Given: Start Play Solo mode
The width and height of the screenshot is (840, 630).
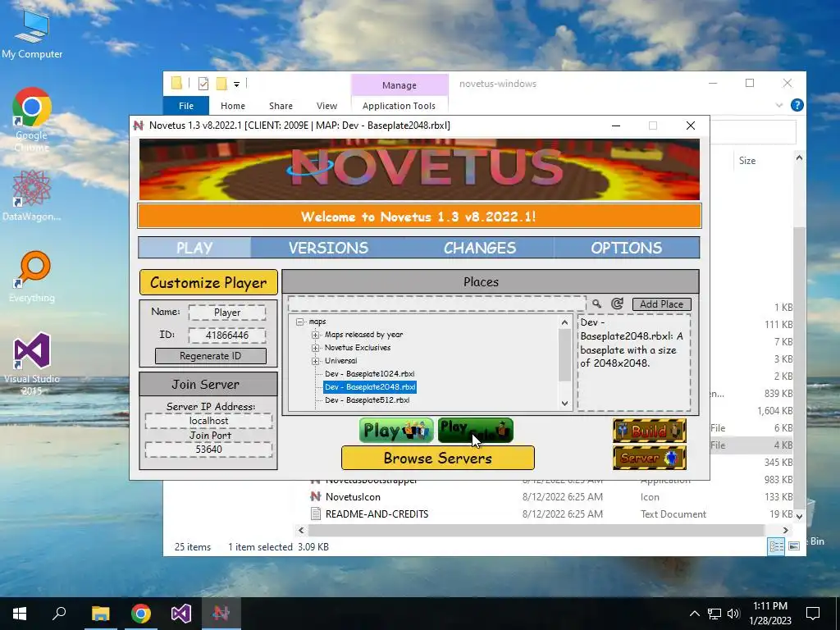Looking at the screenshot, I should click(x=476, y=431).
